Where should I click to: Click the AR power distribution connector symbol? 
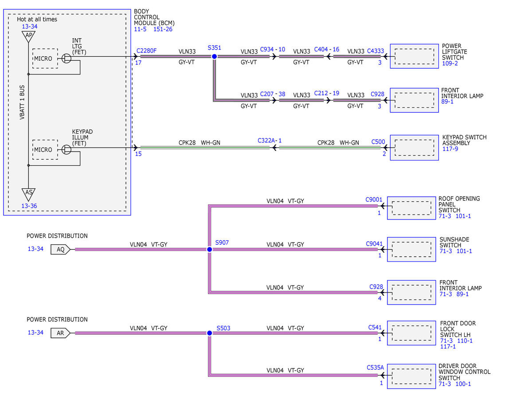[60, 333]
